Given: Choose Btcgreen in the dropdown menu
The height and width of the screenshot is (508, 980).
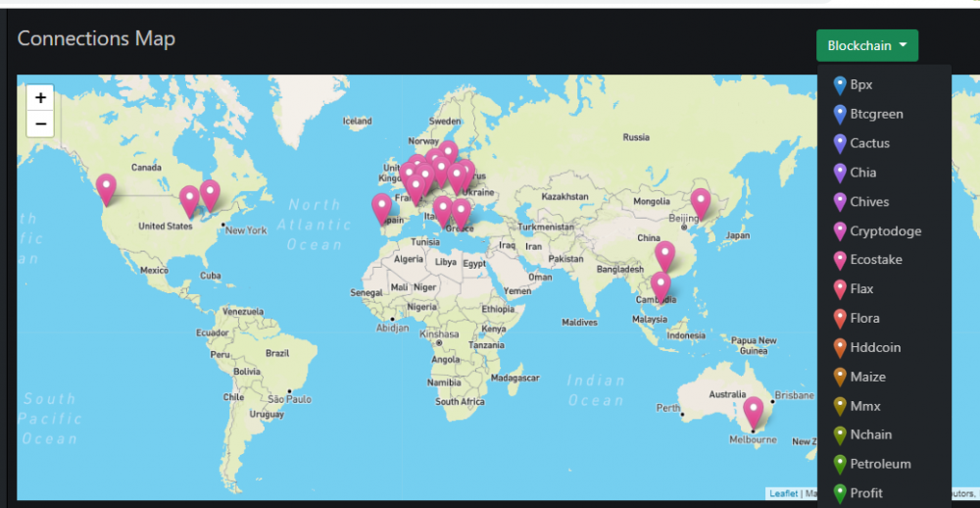Looking at the screenshot, I should pos(884,114).
